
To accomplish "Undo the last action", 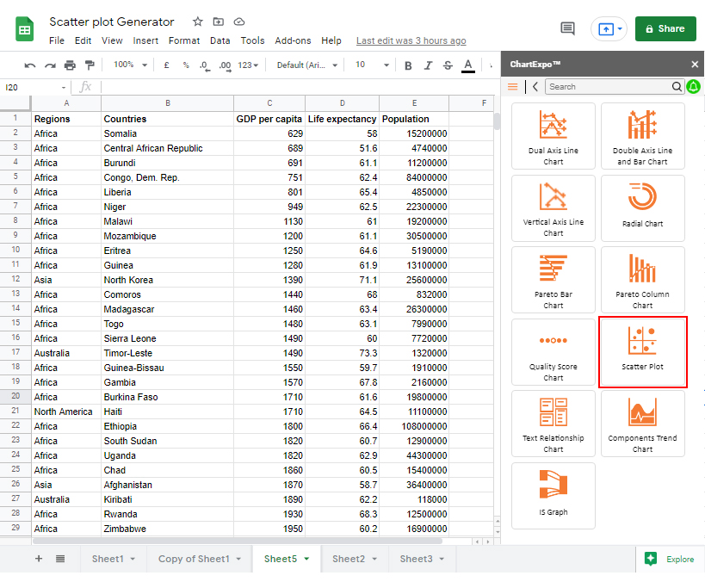I will click(29, 65).
